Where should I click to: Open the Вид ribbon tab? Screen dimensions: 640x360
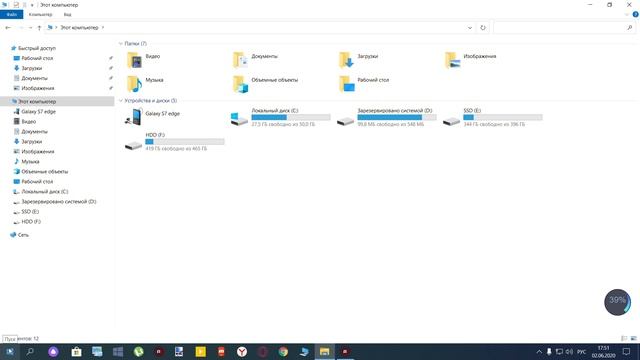coord(67,14)
